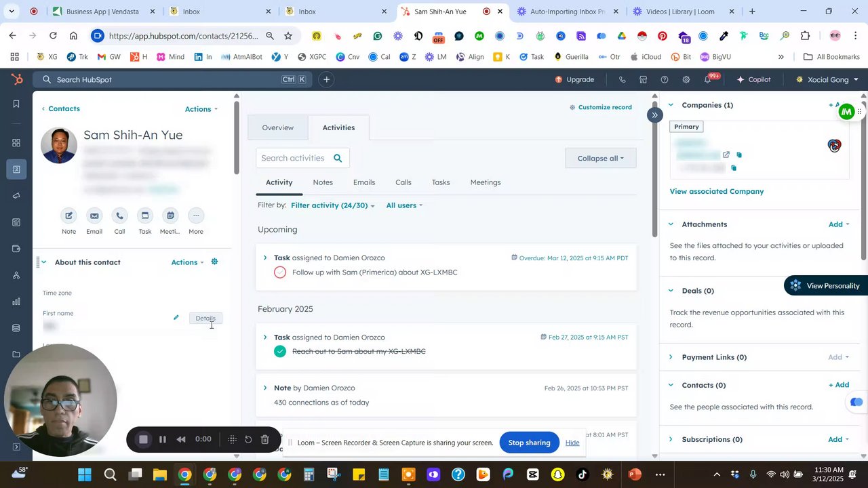Switch to the Overview tab

coord(278,127)
